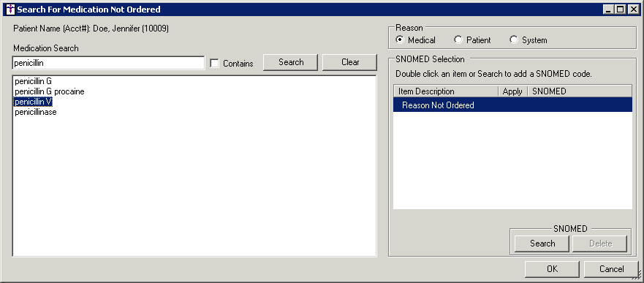The width and height of the screenshot is (644, 283).
Task: Click into the Medication Search text box
Action: (108, 63)
